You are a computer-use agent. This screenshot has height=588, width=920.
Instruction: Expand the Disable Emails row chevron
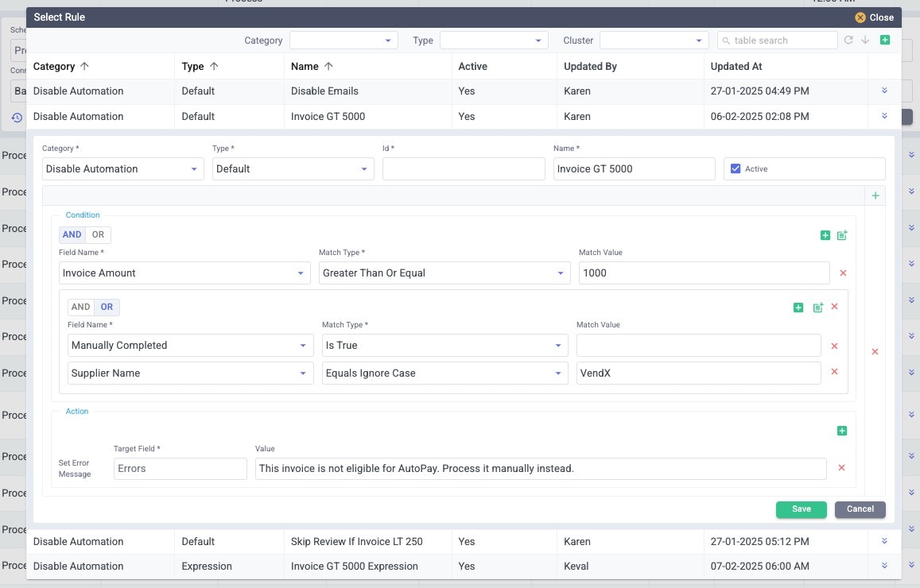coord(884,91)
